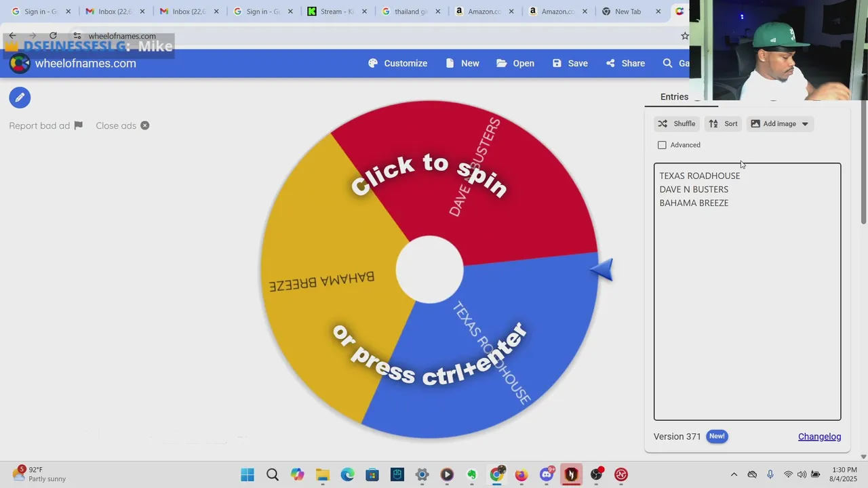Open Microsoft Edge from taskbar
The height and width of the screenshot is (488, 868).
point(347,474)
